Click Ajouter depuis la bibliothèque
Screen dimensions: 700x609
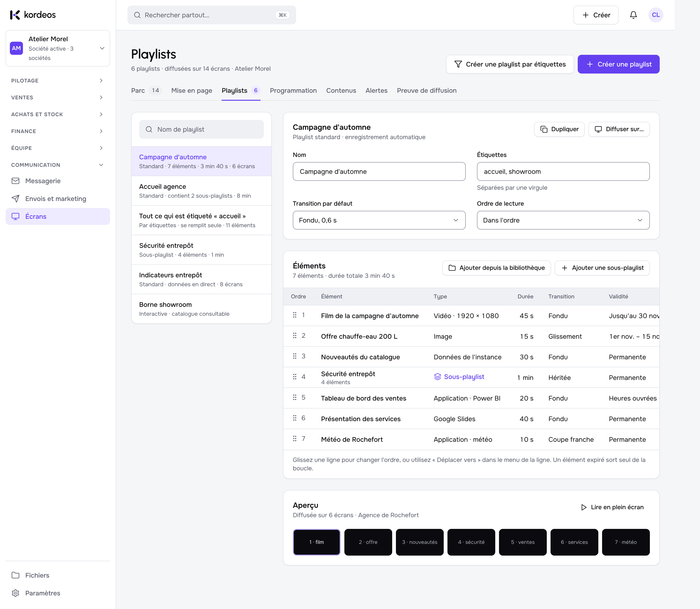pos(496,268)
